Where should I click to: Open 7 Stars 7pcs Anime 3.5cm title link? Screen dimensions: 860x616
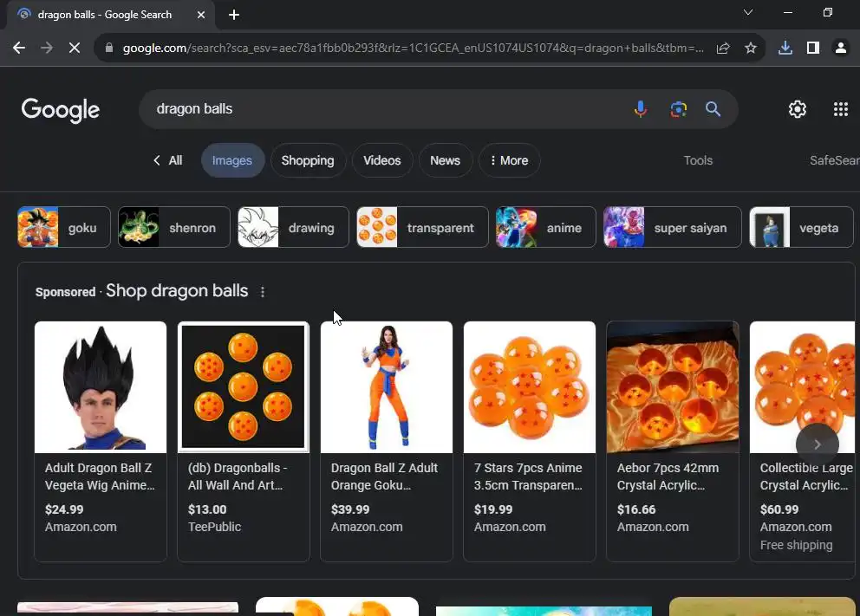[528, 477]
